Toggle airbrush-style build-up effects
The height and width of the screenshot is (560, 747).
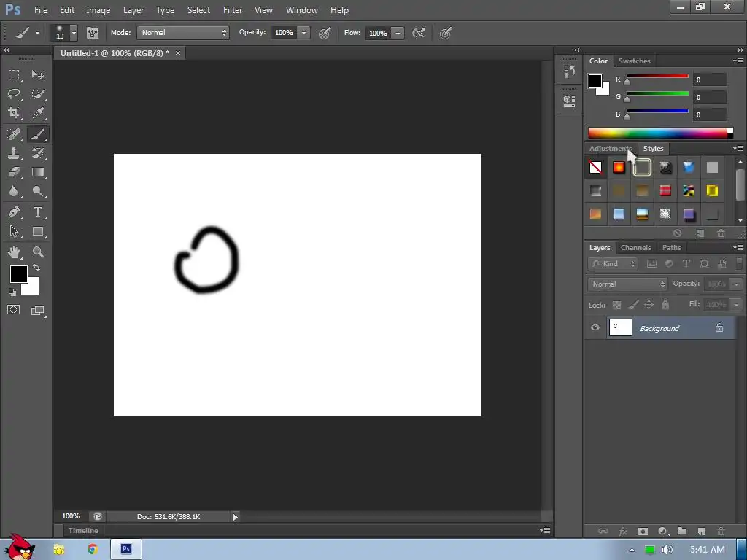[418, 33]
